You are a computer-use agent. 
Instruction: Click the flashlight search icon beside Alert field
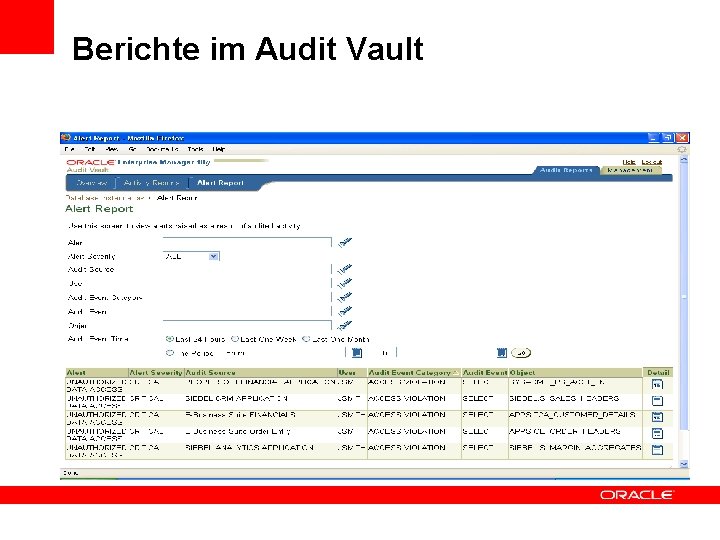[345, 242]
